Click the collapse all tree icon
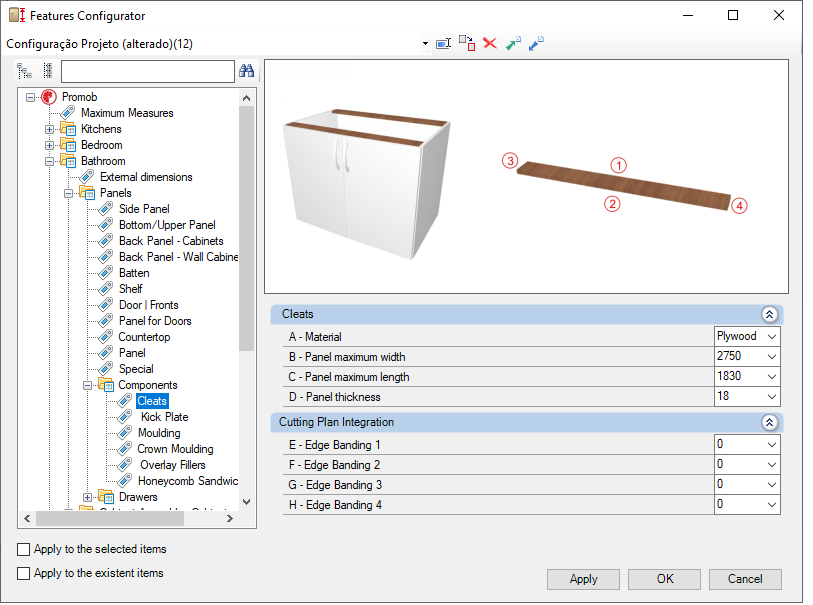 48,71
